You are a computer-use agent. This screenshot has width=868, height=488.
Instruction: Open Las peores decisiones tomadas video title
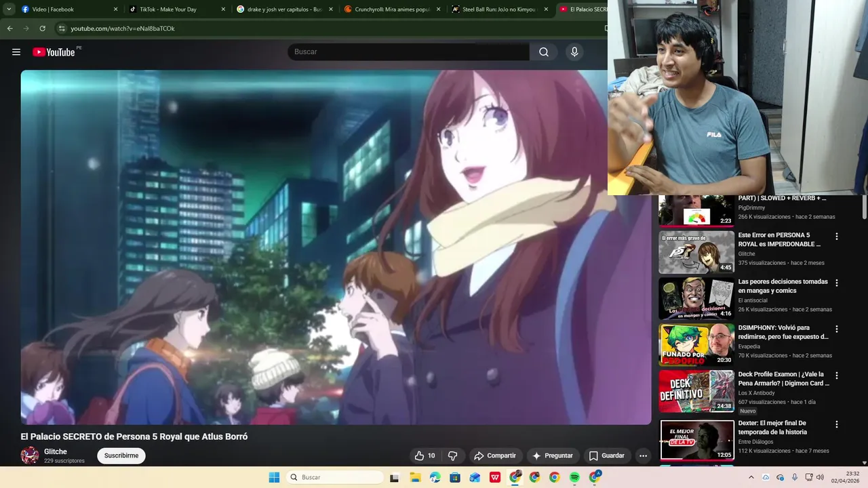click(783, 286)
